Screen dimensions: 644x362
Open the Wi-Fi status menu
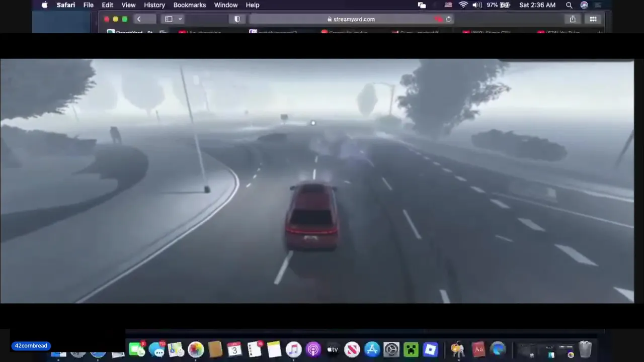[463, 5]
